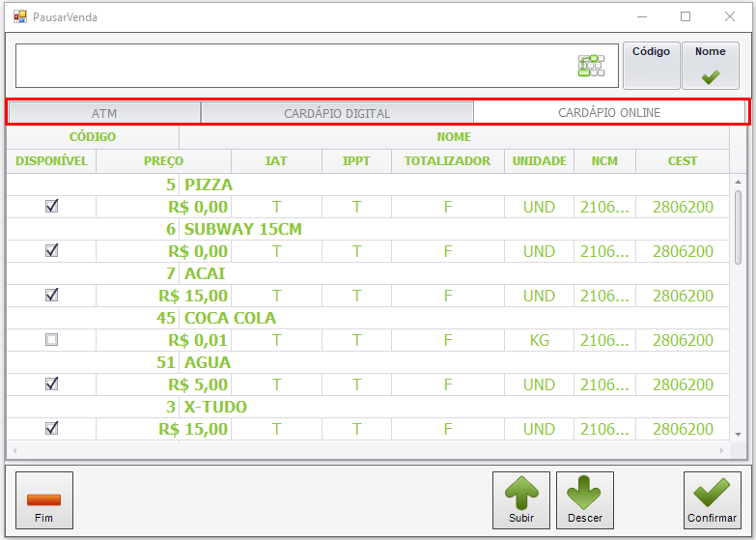Toggle the AGUA disponível checkbox
The height and width of the screenshot is (540, 756).
[x=51, y=384]
